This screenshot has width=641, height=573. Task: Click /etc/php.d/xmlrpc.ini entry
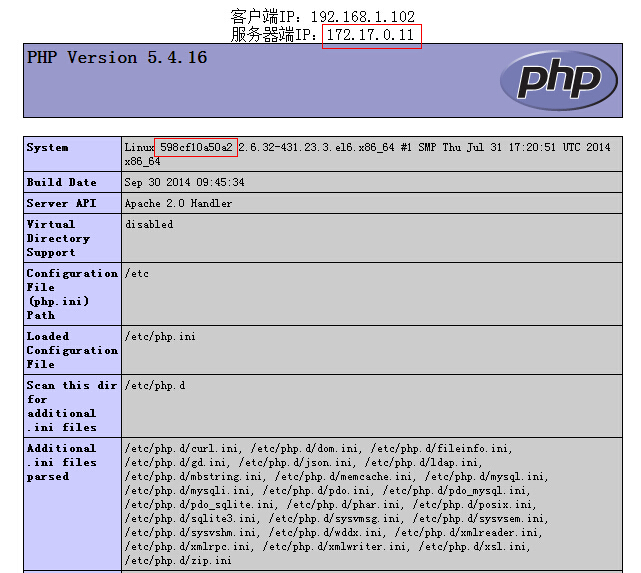click(x=187, y=546)
